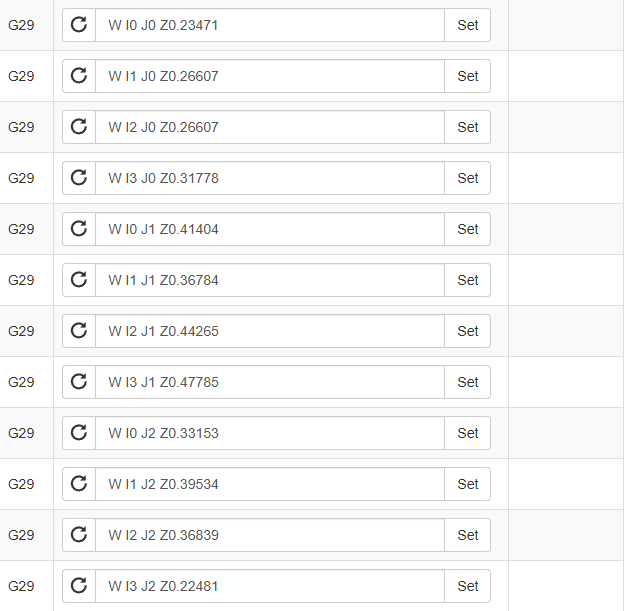Edit the W I2 J0 Z0.26607 text field
624x611 pixels.
pos(270,127)
